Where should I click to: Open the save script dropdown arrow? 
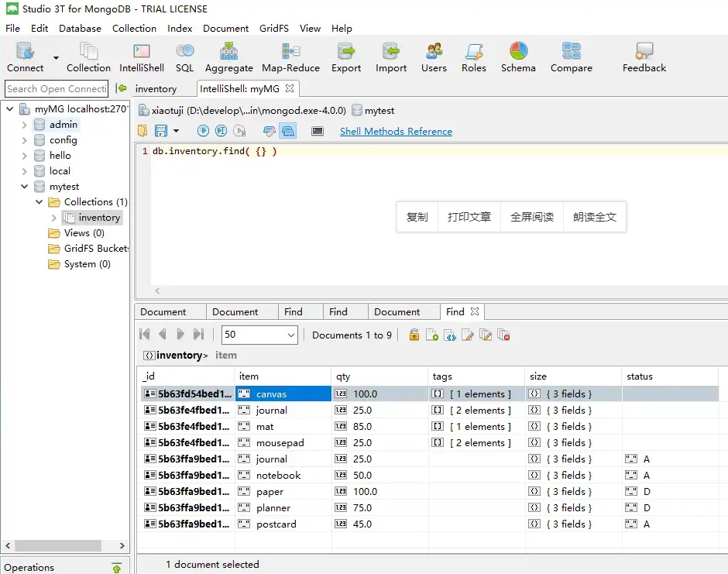[x=176, y=131]
